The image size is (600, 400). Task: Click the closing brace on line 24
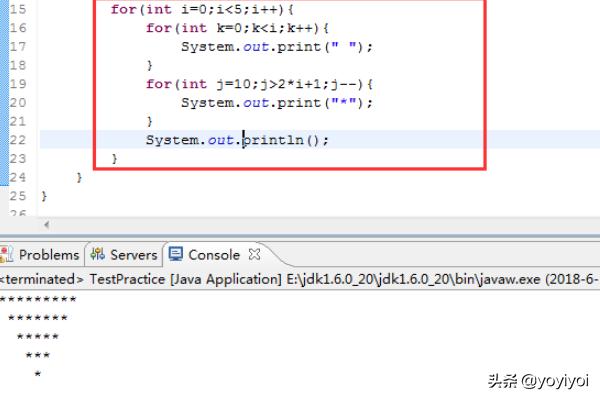pos(79,178)
